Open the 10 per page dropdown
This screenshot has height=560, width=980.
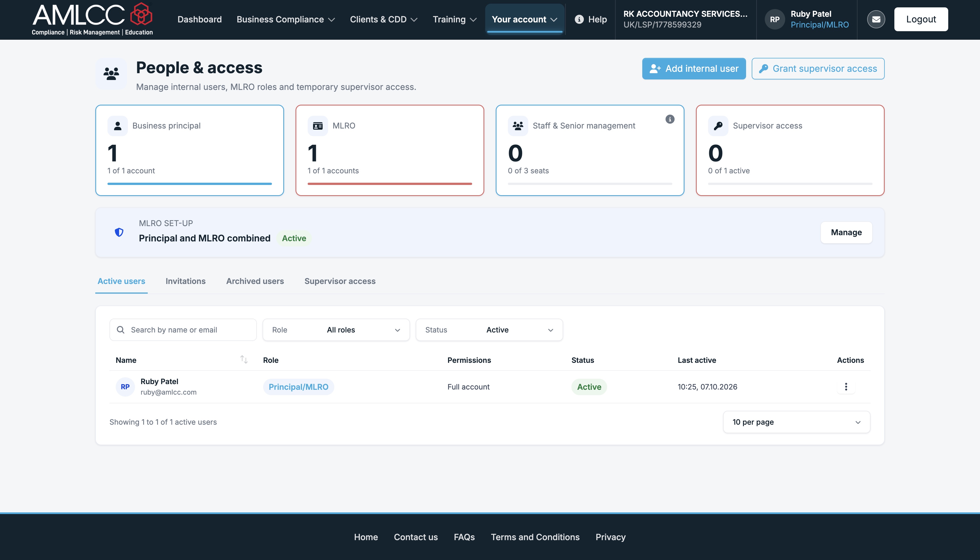796,422
